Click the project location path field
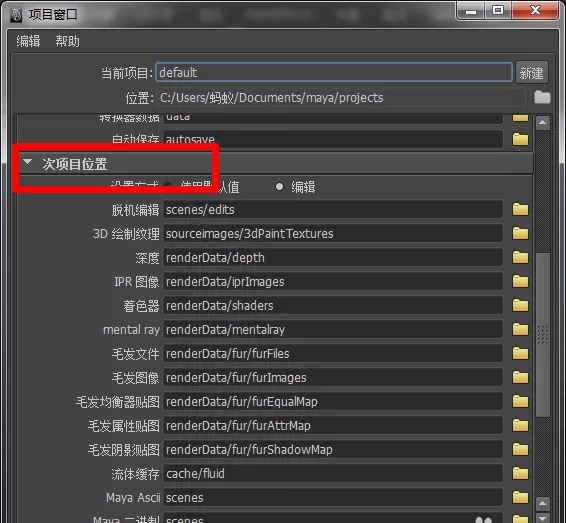 point(340,98)
